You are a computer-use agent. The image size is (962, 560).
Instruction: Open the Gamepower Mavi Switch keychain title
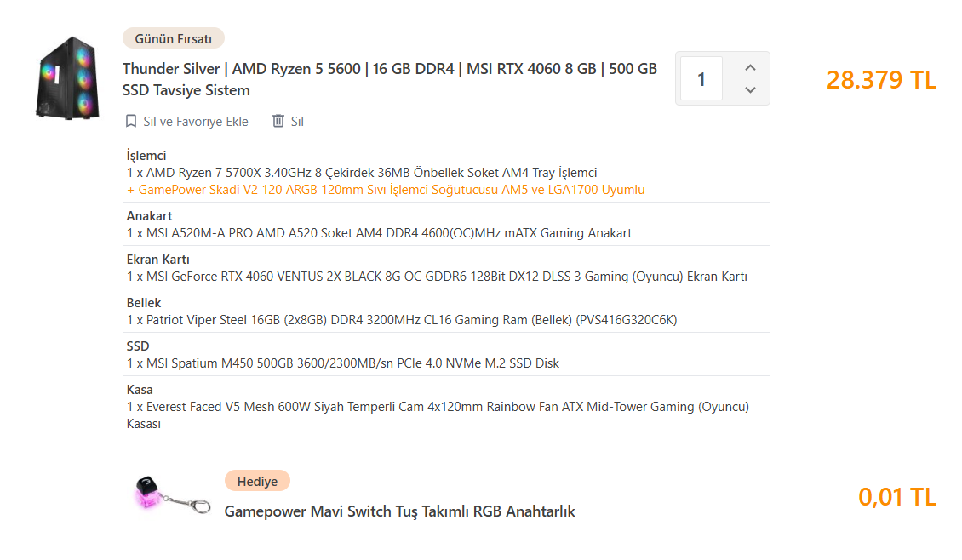(x=399, y=511)
